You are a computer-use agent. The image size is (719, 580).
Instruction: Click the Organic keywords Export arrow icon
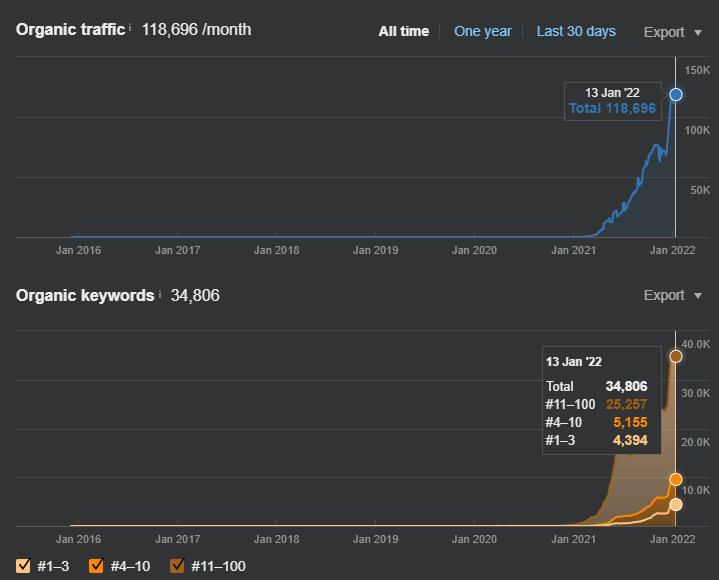click(698, 296)
